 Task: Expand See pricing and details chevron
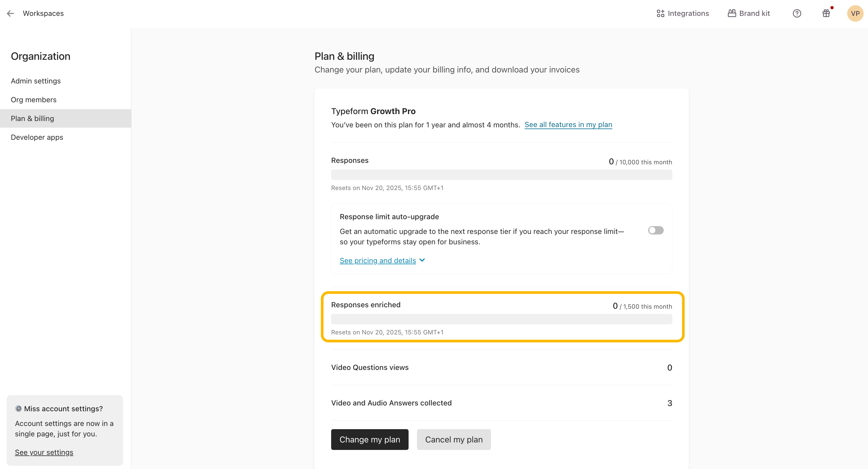(422, 260)
